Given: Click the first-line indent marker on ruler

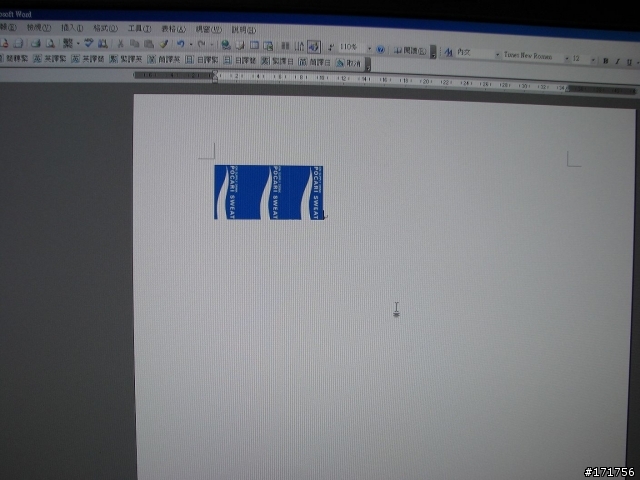Looking at the screenshot, I should [215, 73].
